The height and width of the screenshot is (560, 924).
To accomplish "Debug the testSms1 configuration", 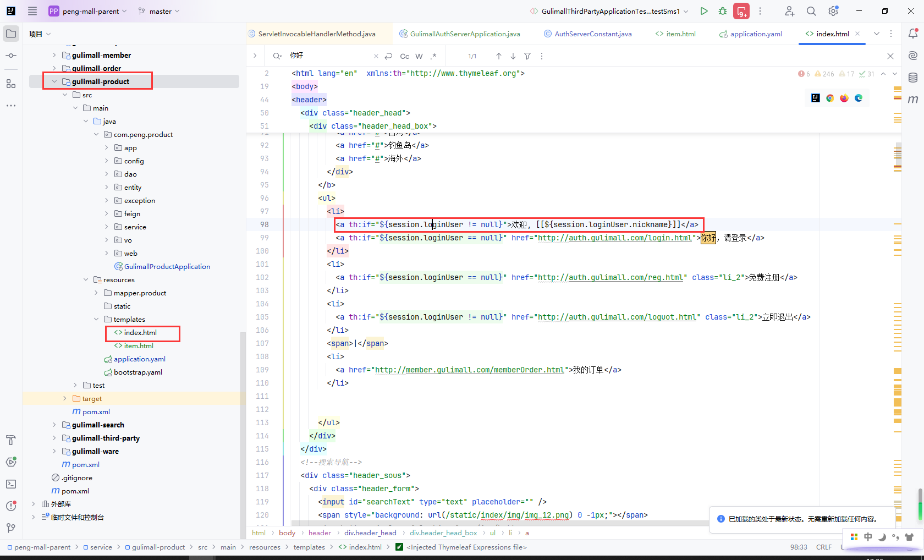I will 723,11.
